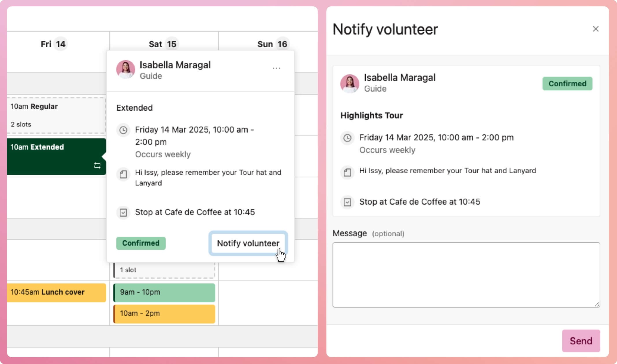Open the 10:45am Lunch cover shift

click(x=56, y=292)
